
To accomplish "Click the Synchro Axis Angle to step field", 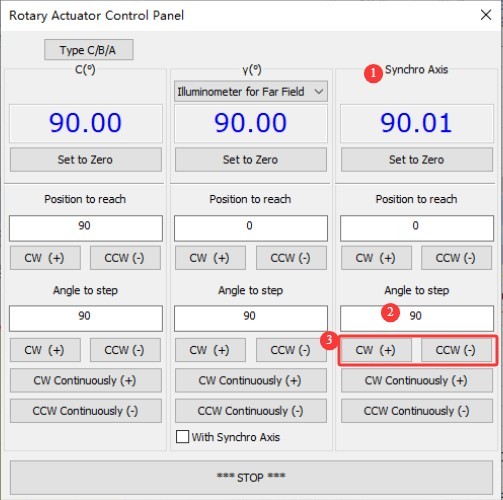I will [x=417, y=318].
